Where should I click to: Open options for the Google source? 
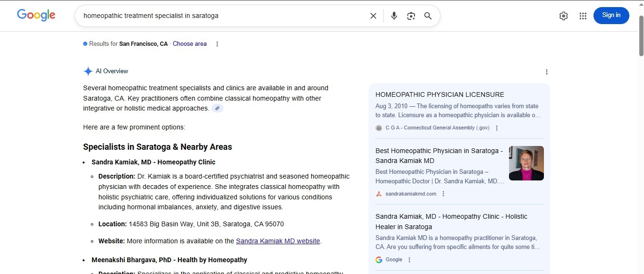pyautogui.click(x=409, y=260)
